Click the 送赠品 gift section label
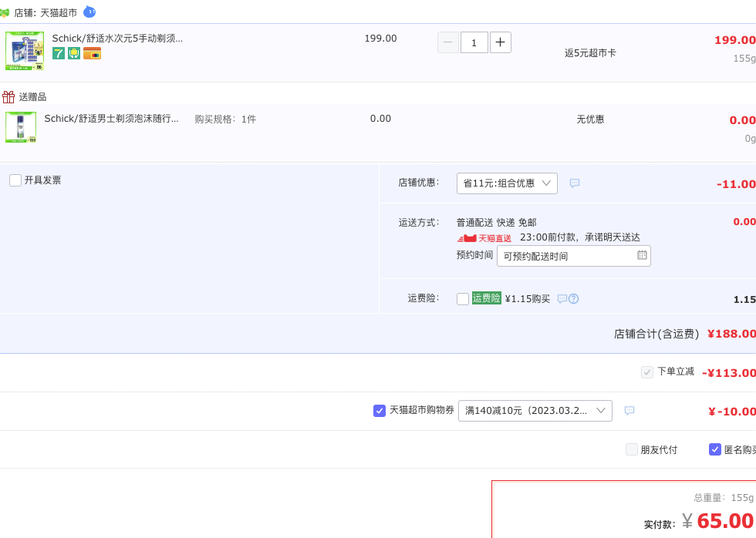Viewport: 756px width, 538px height. tap(32, 97)
